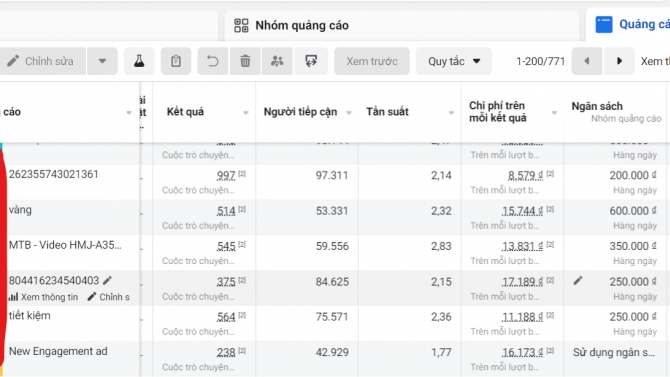Click the blue Quảng cáo tab icon

point(604,24)
